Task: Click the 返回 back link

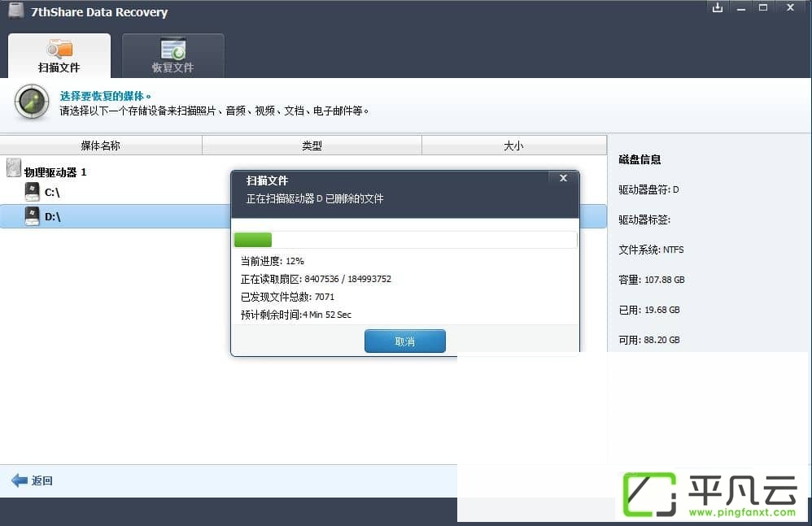Action: coord(42,480)
